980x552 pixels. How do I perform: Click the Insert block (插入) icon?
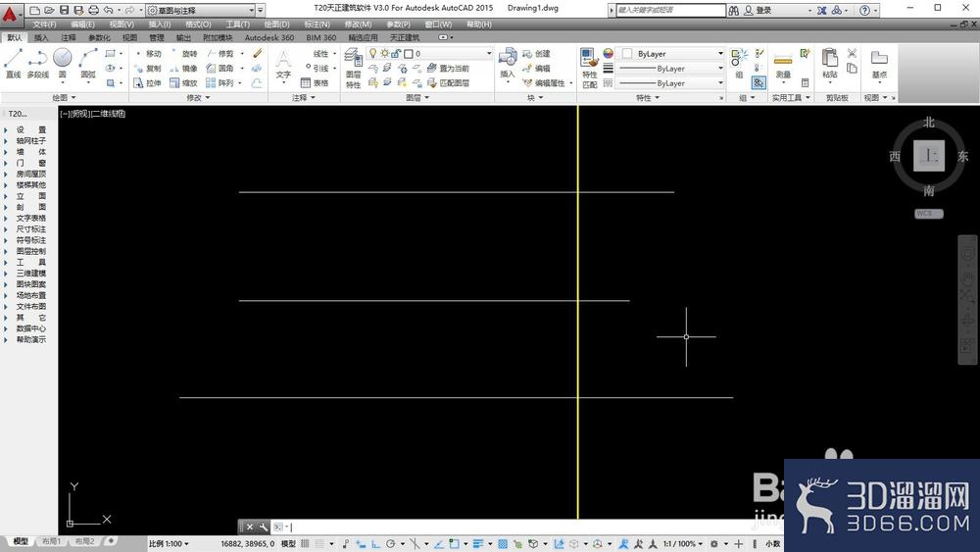coord(508,63)
